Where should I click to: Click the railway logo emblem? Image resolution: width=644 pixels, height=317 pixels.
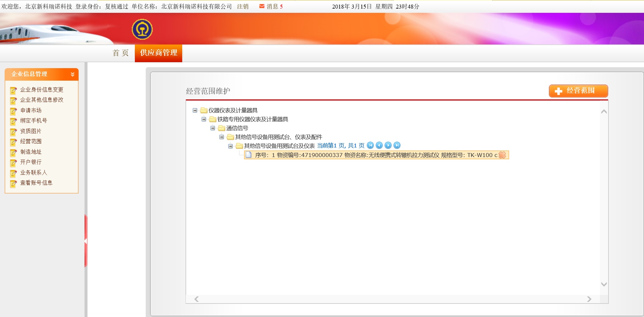(142, 29)
